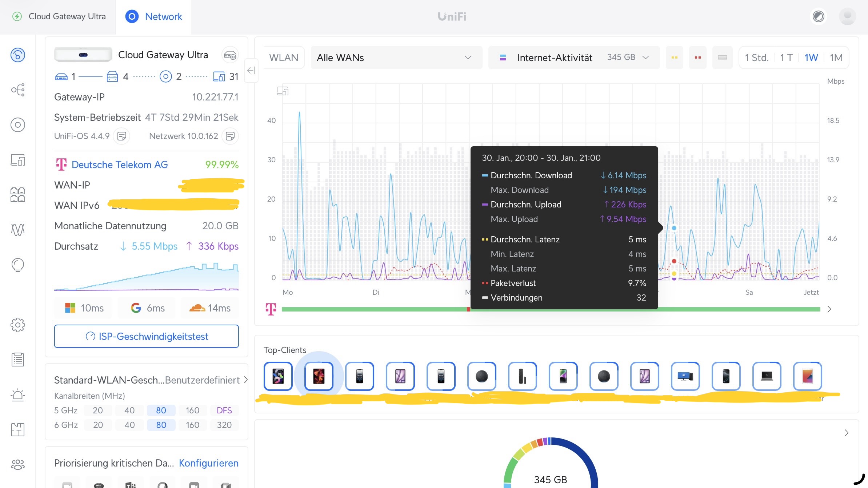The width and height of the screenshot is (868, 488).
Task: Select the 1M time range
Action: pos(836,57)
